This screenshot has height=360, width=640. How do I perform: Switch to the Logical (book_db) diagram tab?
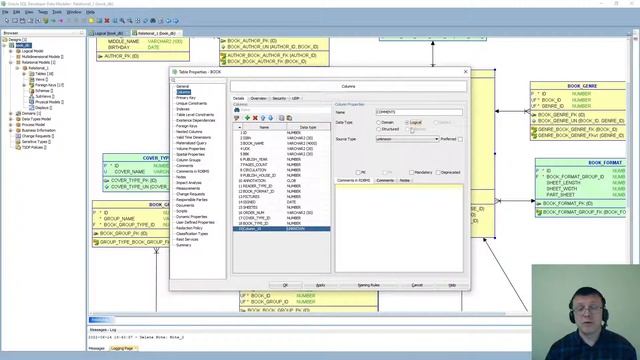coord(109,33)
